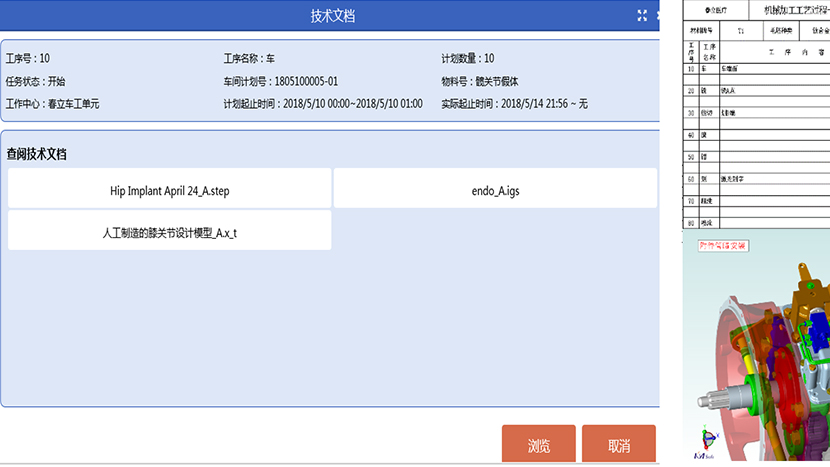Screen dimensions: 830x467
Task: Click the 技术文档 dialog title
Action: tap(332, 16)
